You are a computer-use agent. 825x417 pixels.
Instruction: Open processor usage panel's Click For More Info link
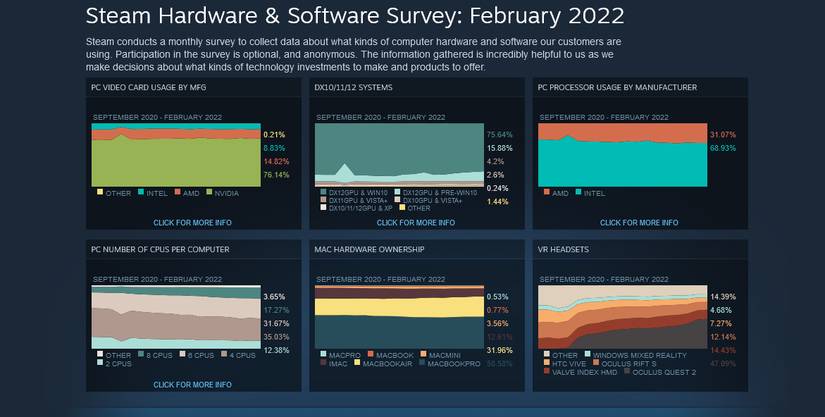click(x=639, y=222)
